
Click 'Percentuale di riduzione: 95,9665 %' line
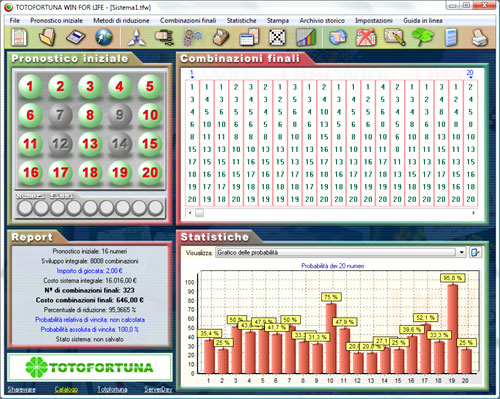(x=90, y=310)
